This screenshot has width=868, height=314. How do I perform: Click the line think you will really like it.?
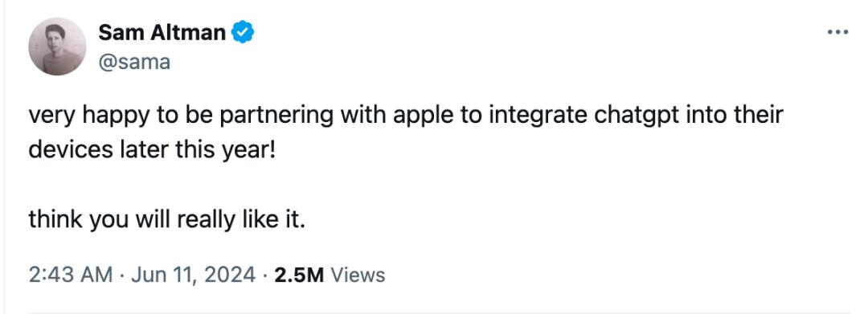tap(166, 220)
